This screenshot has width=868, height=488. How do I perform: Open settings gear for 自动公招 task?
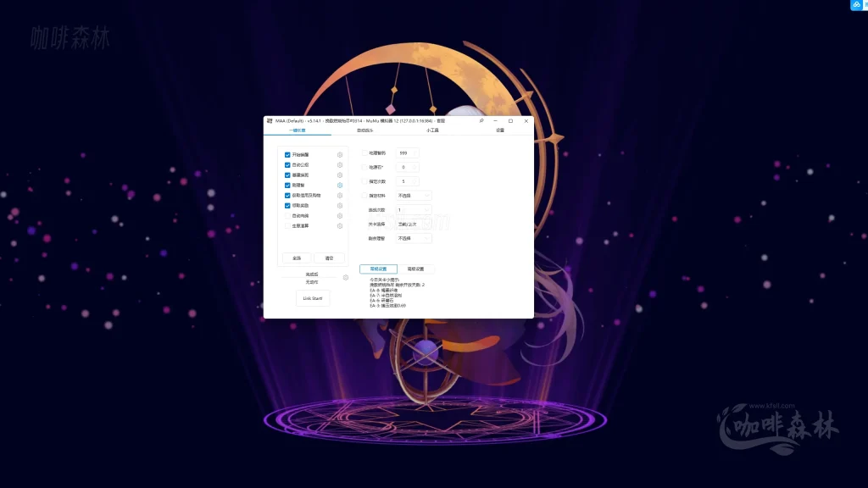coord(340,165)
